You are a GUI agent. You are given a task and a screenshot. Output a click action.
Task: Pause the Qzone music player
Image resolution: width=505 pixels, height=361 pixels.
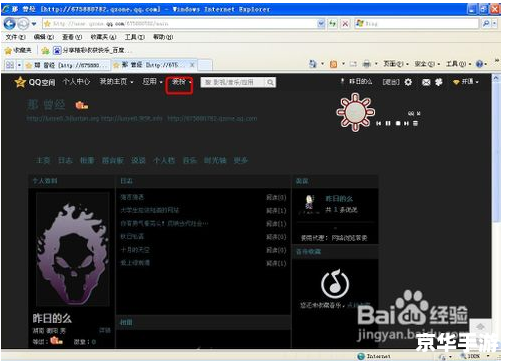point(388,123)
